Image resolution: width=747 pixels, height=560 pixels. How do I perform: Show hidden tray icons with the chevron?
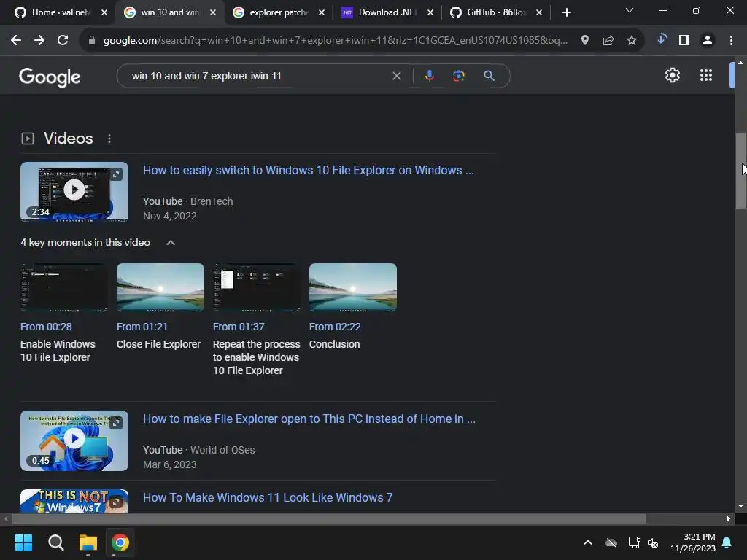(588, 542)
